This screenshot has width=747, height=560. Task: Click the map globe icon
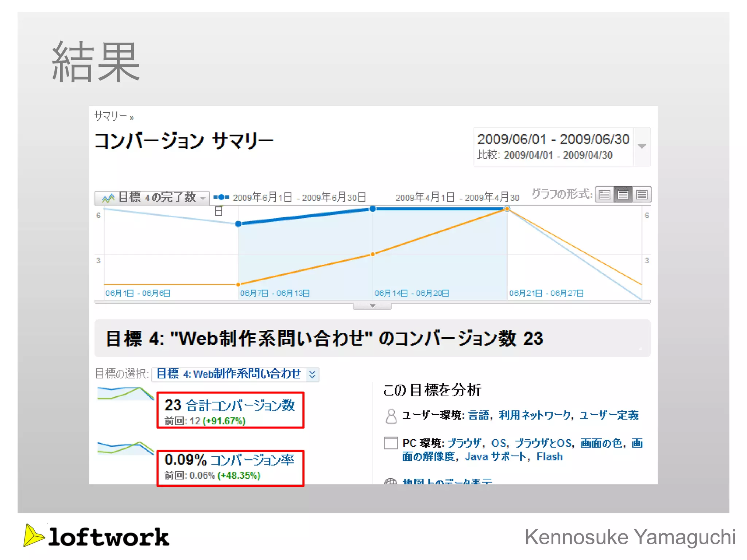(391, 482)
